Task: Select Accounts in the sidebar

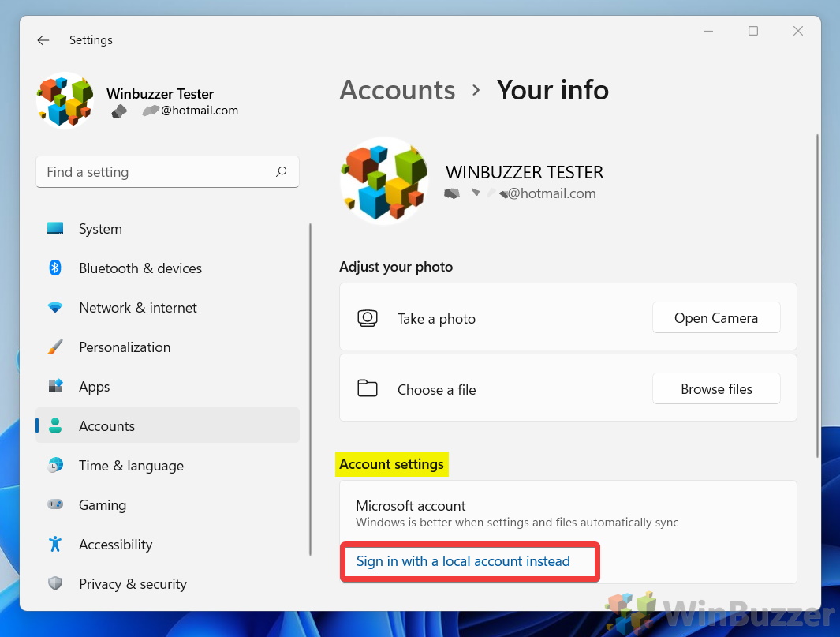Action: point(167,425)
